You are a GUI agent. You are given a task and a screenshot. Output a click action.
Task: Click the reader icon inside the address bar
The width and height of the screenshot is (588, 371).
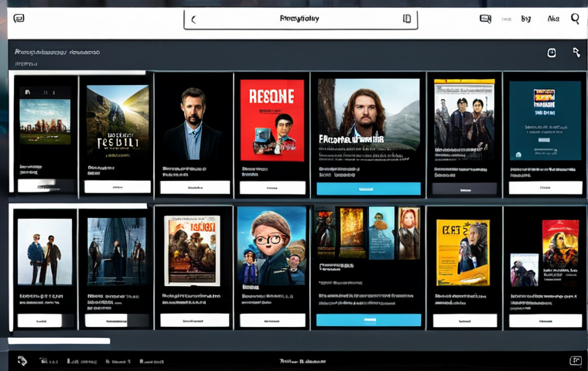tap(407, 19)
